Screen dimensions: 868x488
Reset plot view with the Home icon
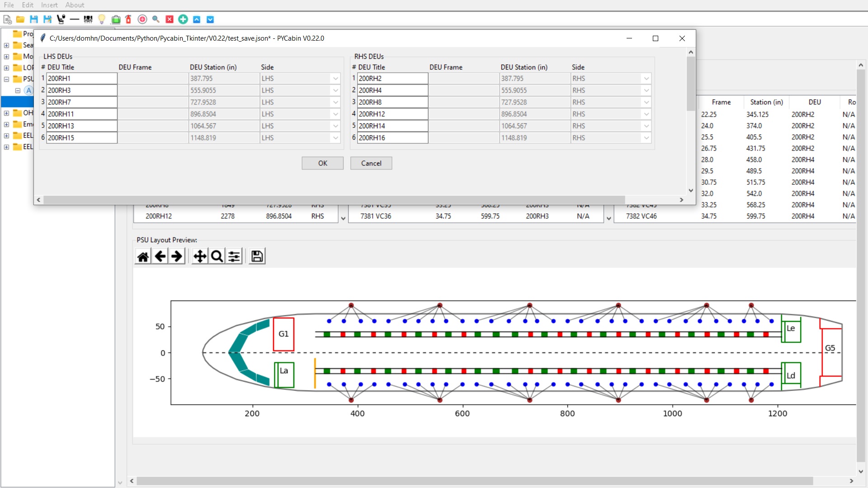tap(143, 257)
